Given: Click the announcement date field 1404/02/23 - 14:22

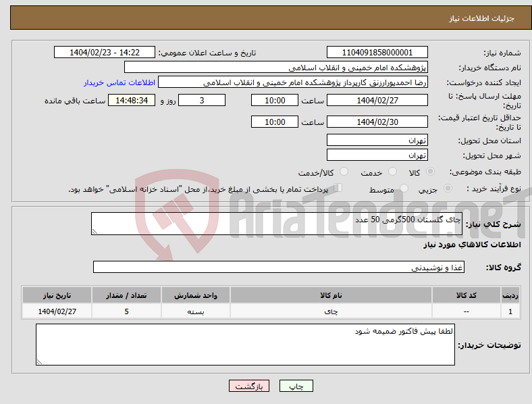Looking at the screenshot, I should coord(105,52).
